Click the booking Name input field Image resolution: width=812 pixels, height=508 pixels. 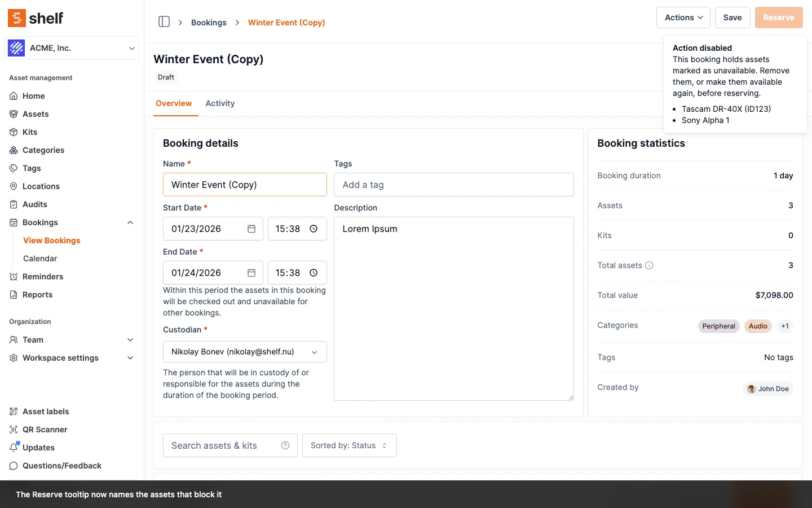(x=245, y=185)
